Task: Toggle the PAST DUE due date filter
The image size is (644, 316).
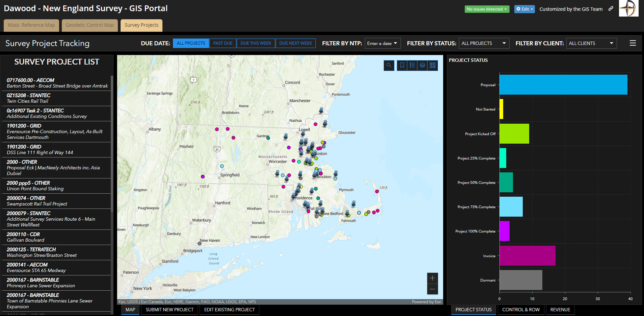Action: tap(223, 43)
